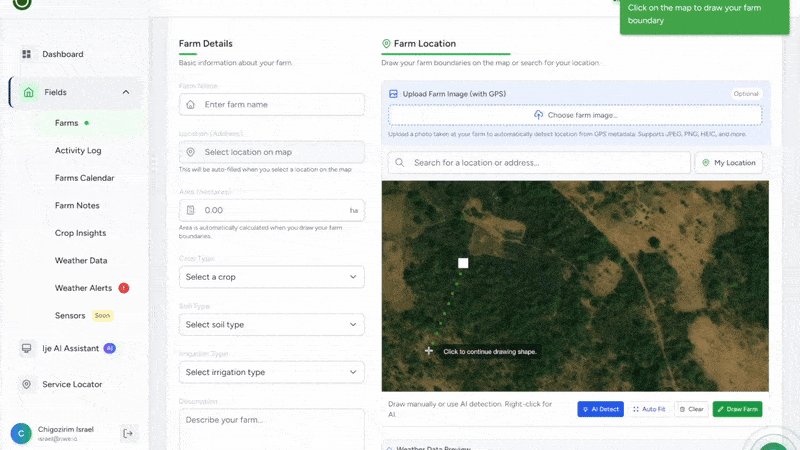800x450 pixels.
Task: Click the logout icon beside user profile
Action: click(128, 433)
